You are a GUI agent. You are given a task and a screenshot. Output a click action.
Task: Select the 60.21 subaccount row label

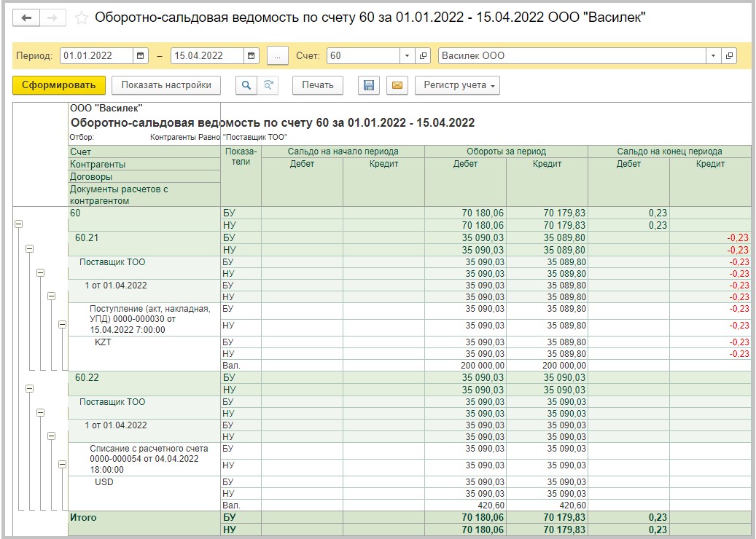pos(87,238)
